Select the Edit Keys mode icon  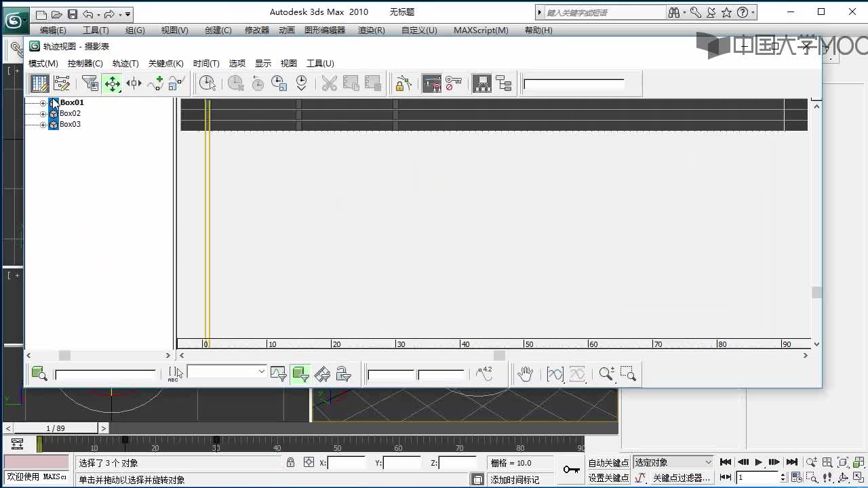40,83
